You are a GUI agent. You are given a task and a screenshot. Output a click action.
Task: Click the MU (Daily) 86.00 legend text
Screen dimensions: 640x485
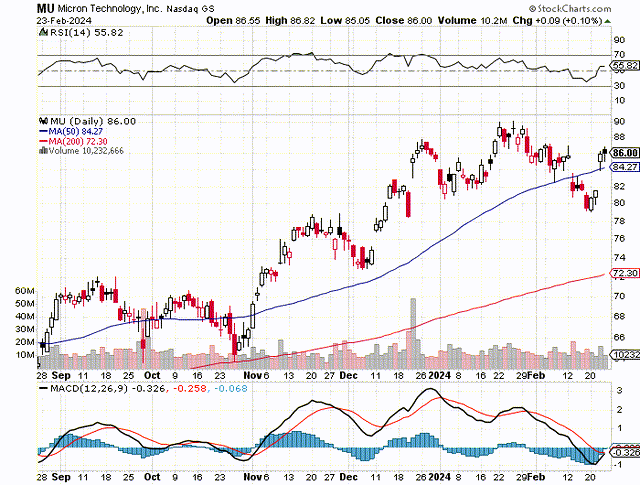(93, 121)
